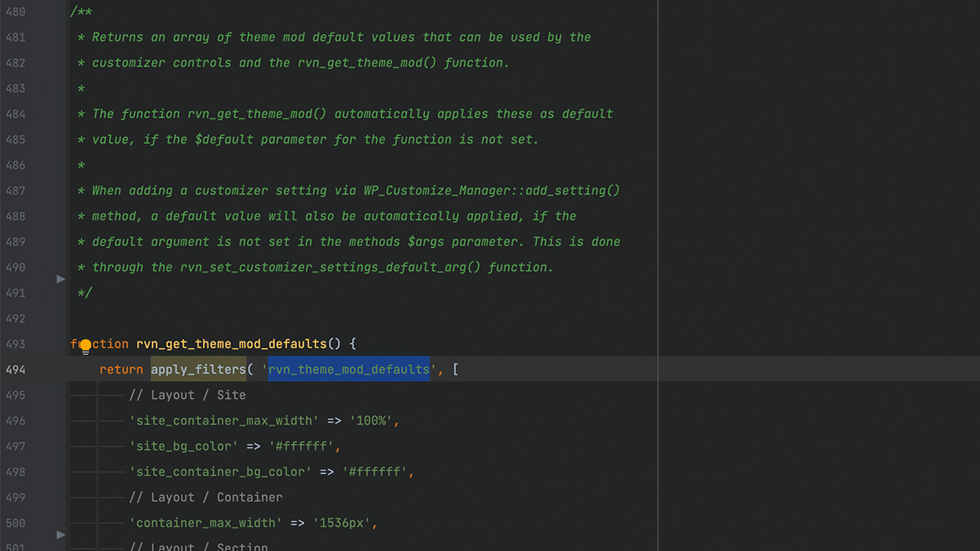980x551 pixels.
Task: Click the '#ffffff' value for site_bg_color
Action: coord(305,446)
